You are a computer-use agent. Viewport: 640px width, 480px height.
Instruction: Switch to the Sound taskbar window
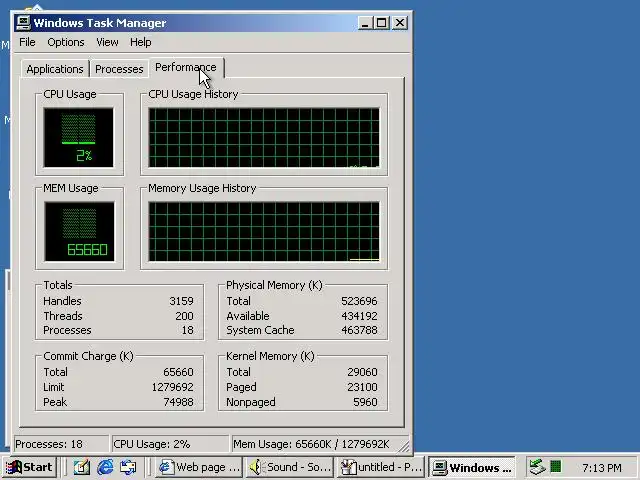289,467
